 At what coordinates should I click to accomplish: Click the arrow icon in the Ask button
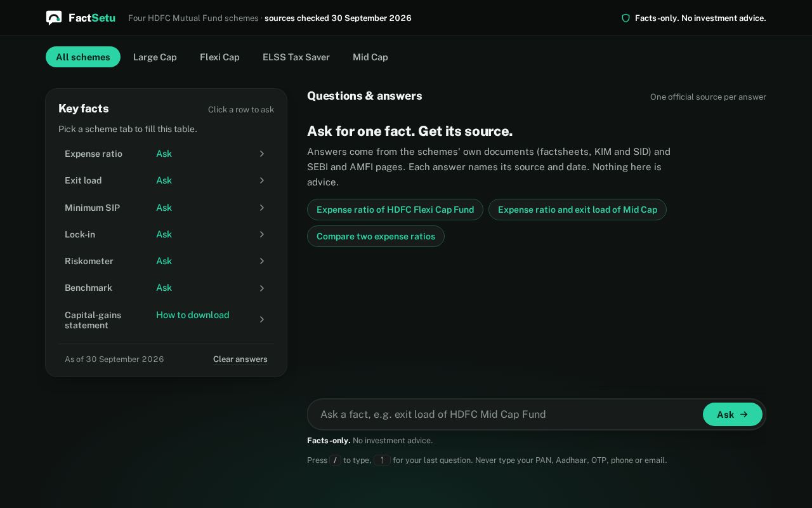(x=744, y=415)
